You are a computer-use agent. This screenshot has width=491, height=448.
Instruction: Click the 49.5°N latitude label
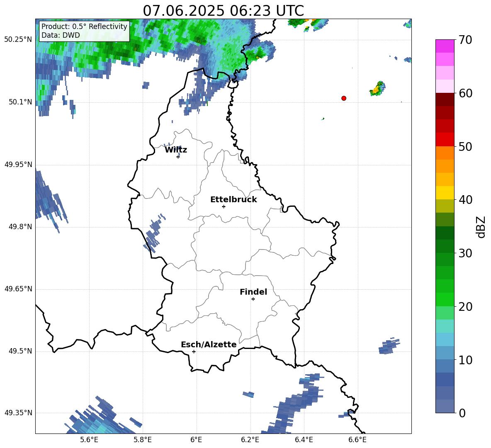pyautogui.click(x=20, y=351)
